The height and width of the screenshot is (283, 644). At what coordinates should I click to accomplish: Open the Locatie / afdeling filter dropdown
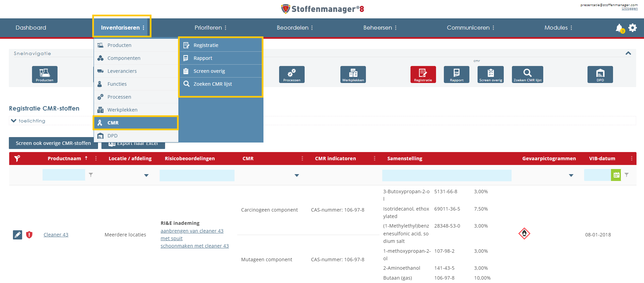point(146,176)
